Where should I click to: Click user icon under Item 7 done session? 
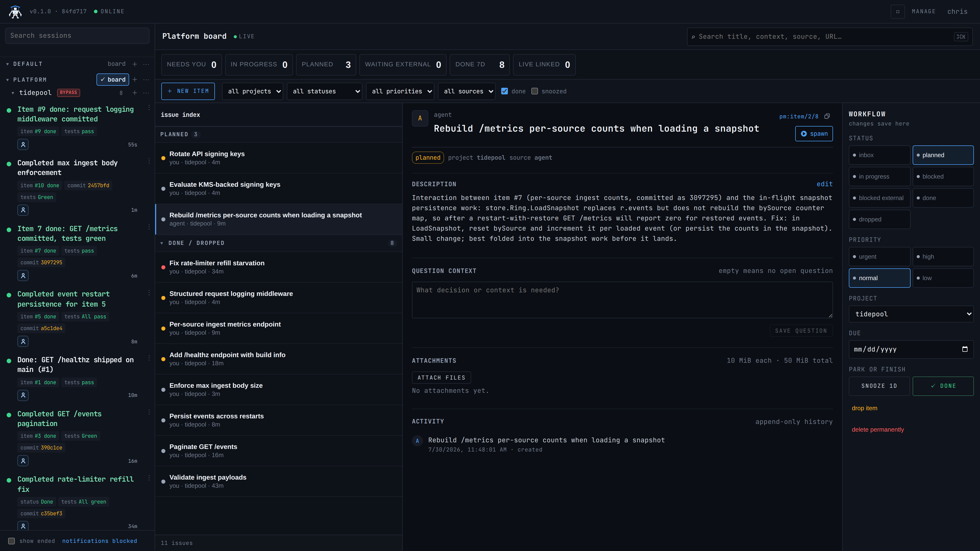(x=23, y=276)
